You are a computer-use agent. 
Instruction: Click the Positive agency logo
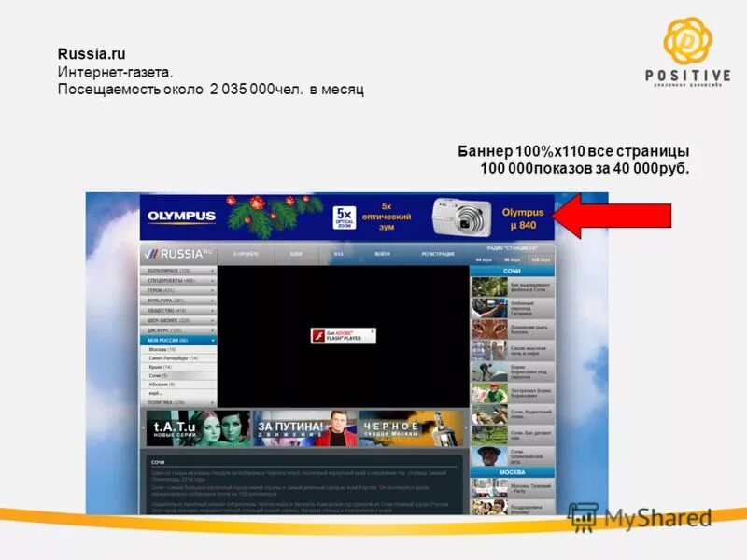(688, 52)
